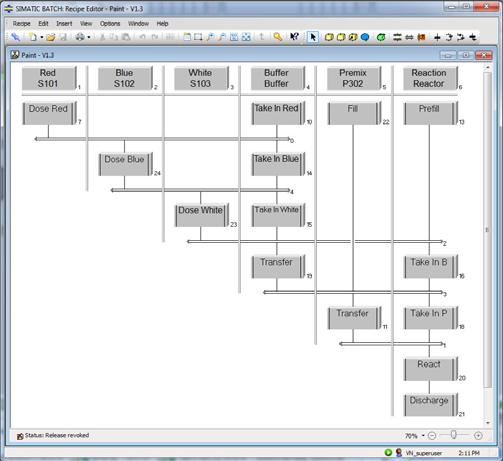
Task: Select the React step
Action: [431, 369]
